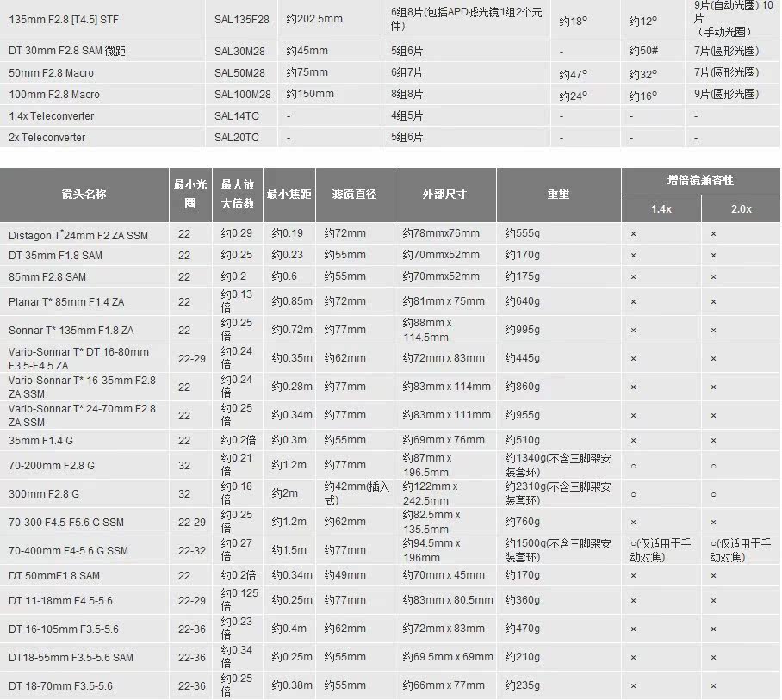Click weight cell '约1340g(不含三脚架安装套环)'
782x700 pixels.
(557, 465)
